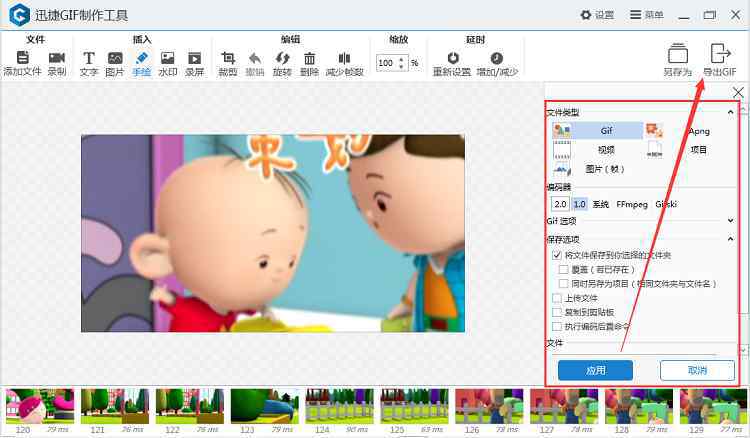Image resolution: width=750 pixels, height=438 pixels.
Task: Select frame thumbnail 127
Action: tap(564, 406)
